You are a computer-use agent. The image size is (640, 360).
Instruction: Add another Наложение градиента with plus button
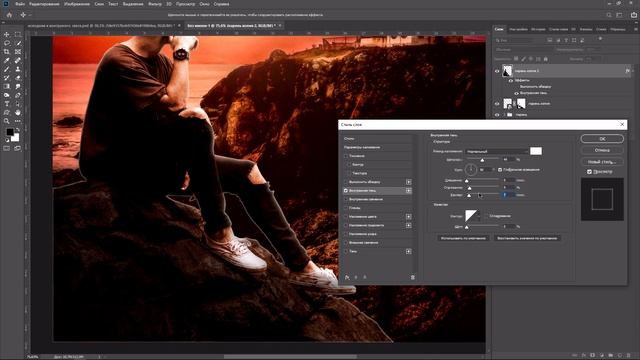[409, 225]
